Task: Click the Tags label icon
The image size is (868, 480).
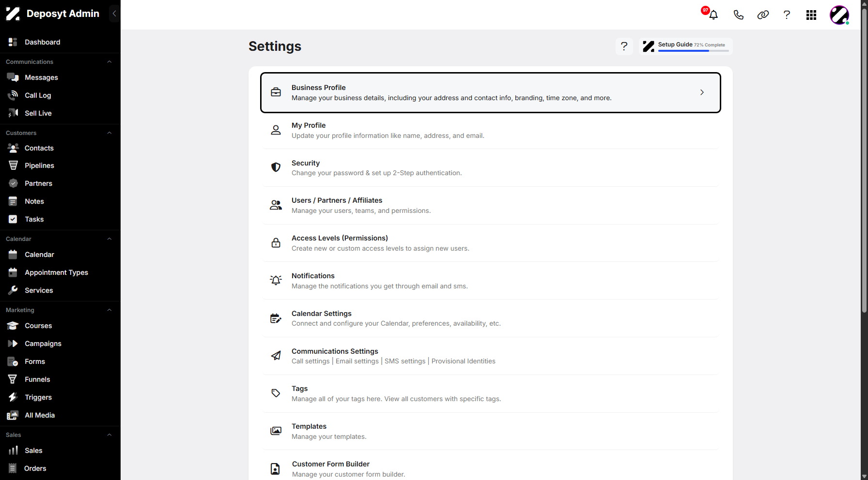Action: 276,393
